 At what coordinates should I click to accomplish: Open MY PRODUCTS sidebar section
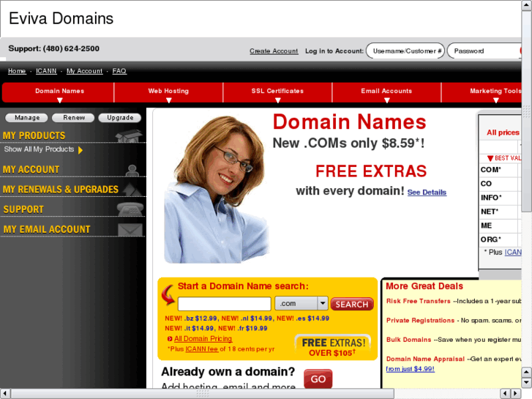34,135
